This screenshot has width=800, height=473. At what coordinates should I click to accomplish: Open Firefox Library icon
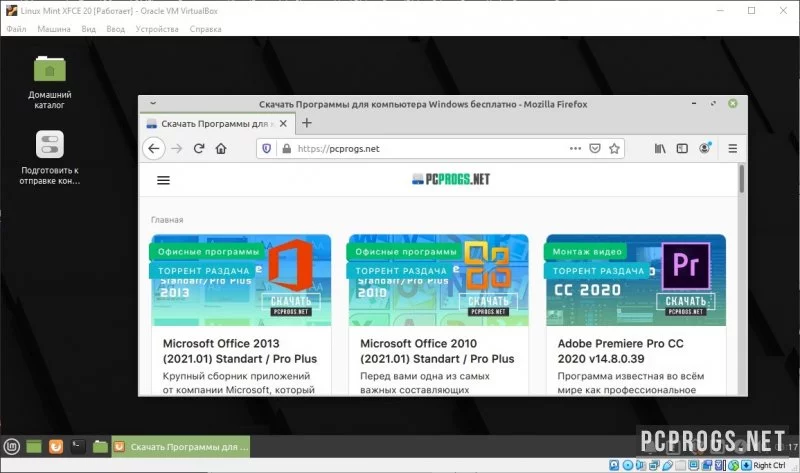point(660,148)
